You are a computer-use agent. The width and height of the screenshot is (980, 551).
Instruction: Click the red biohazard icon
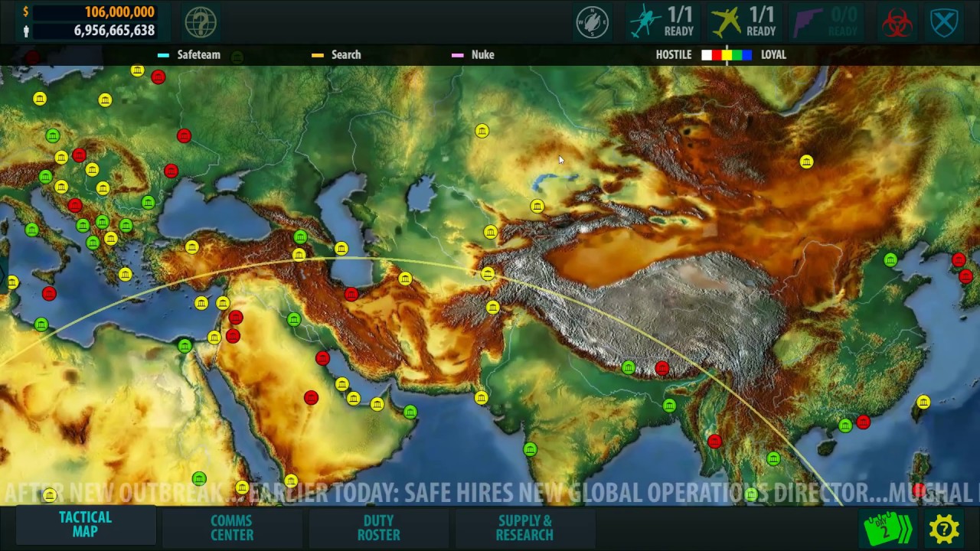[x=897, y=23]
